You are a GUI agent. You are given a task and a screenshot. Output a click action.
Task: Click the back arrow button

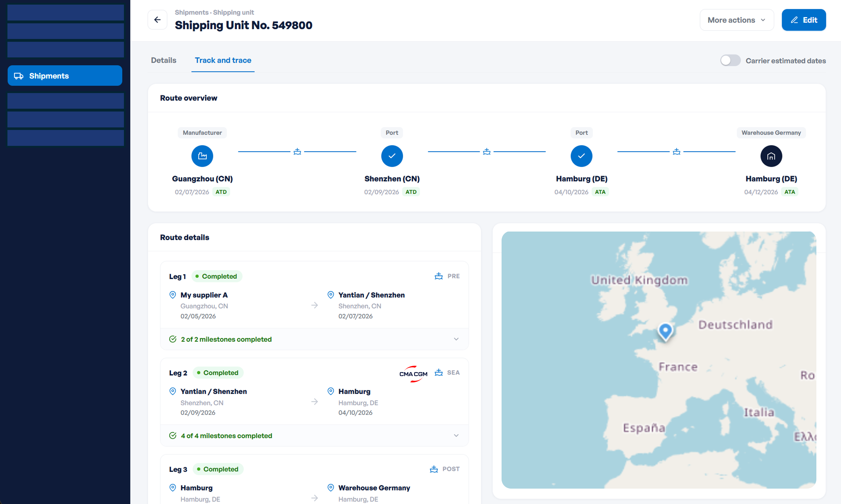[x=157, y=20]
